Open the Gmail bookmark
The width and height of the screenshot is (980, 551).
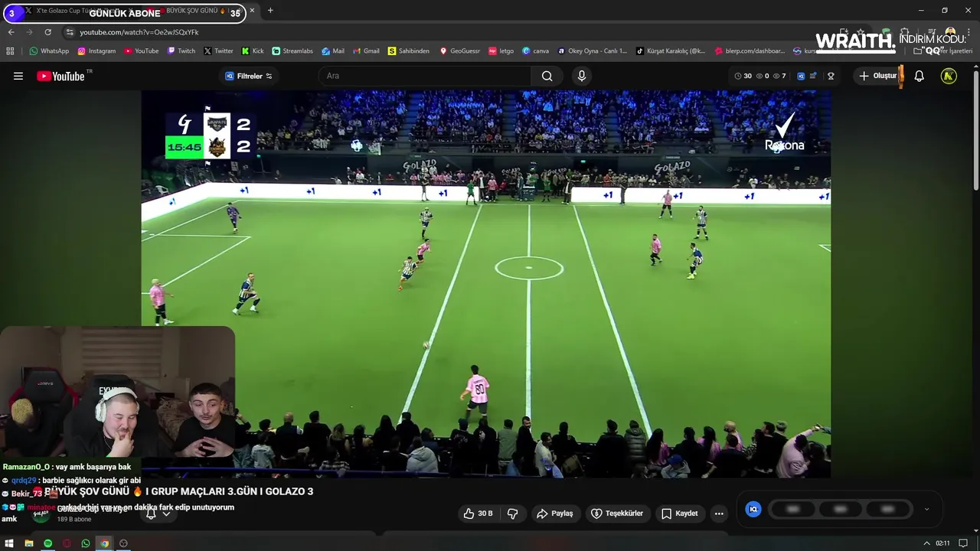click(366, 51)
